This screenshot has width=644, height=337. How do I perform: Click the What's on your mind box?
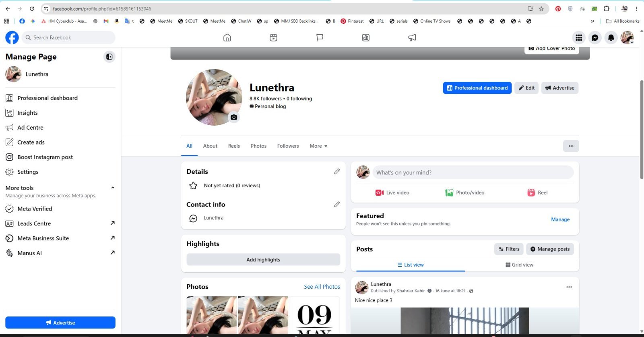tap(473, 172)
